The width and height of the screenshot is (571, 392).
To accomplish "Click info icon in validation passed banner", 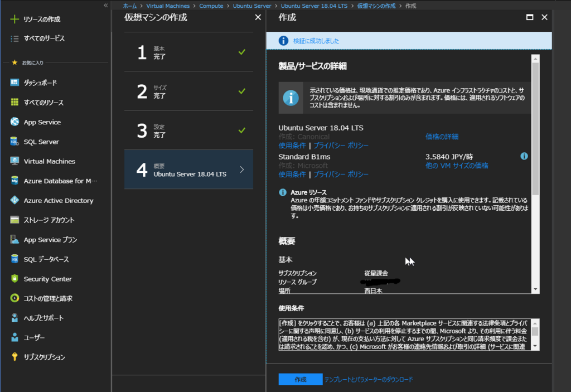I will pos(283,41).
